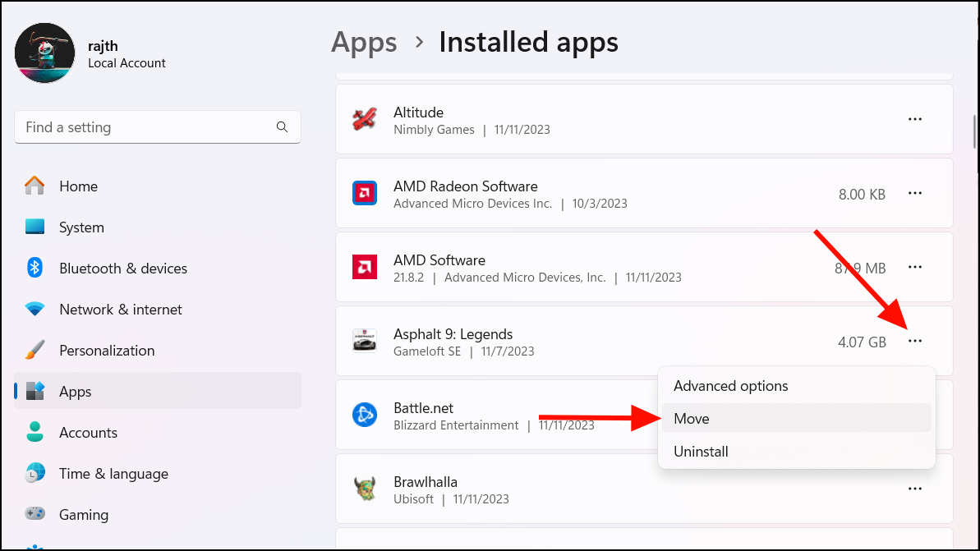
Task: Click the search magnifier icon
Action: (x=282, y=126)
